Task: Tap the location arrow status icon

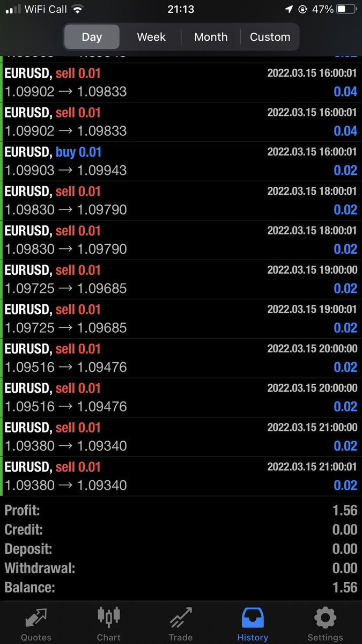Action: click(x=289, y=9)
